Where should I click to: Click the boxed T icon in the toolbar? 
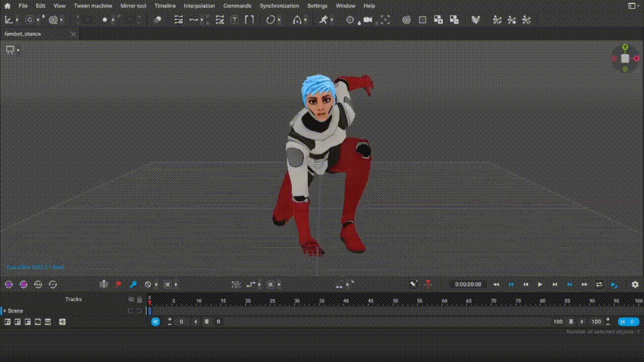(x=234, y=20)
